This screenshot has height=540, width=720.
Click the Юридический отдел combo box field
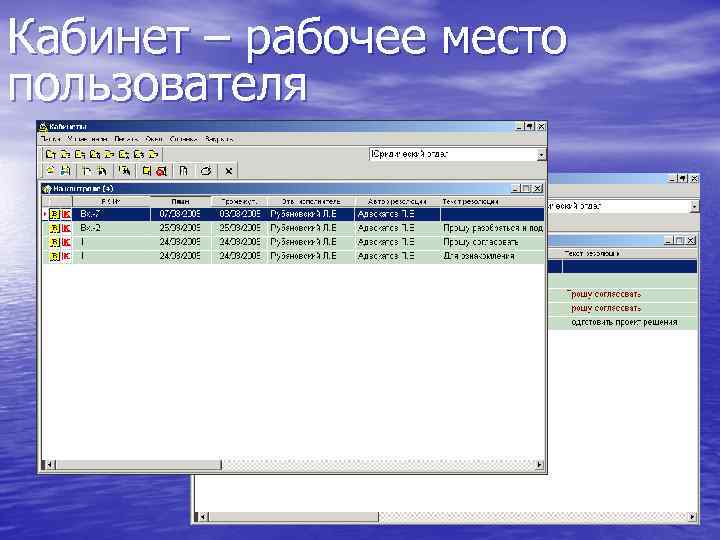tap(453, 155)
